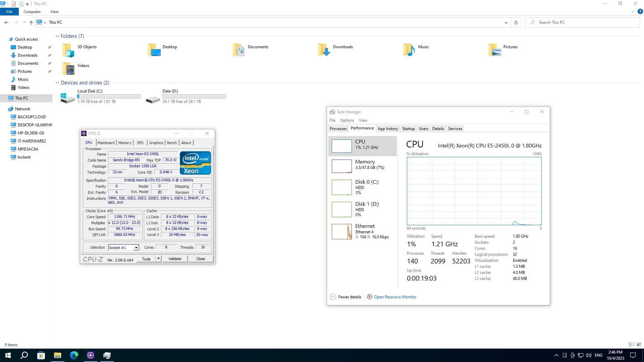644x362 pixels.
Task: Open the Startup tab in Task Manager
Action: [x=409, y=129]
